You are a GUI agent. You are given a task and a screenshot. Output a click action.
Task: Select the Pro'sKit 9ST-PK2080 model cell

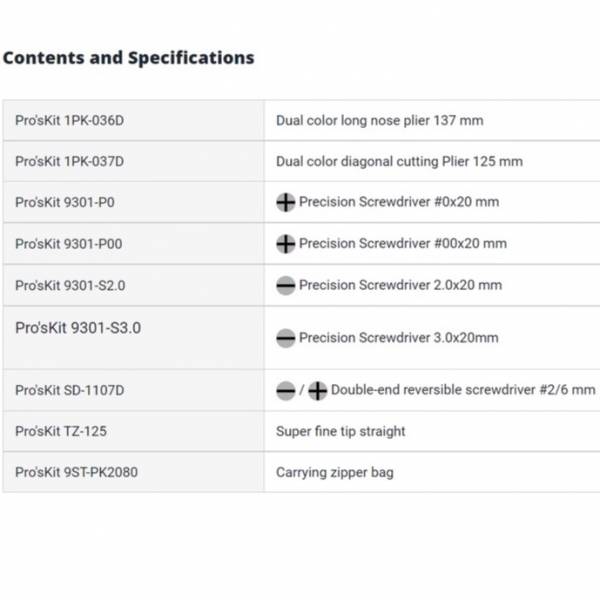pyautogui.click(x=133, y=472)
